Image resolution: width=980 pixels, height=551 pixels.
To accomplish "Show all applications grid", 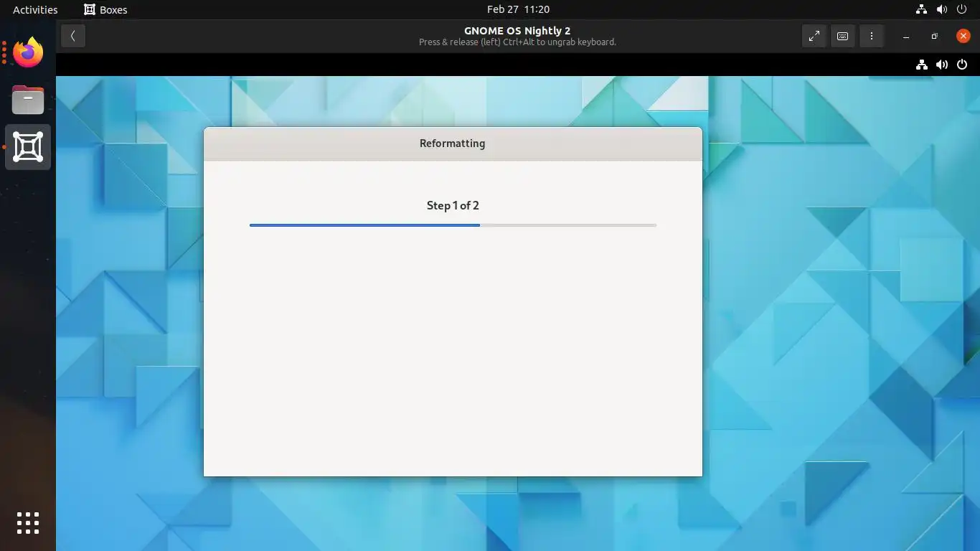I will pos(28,522).
